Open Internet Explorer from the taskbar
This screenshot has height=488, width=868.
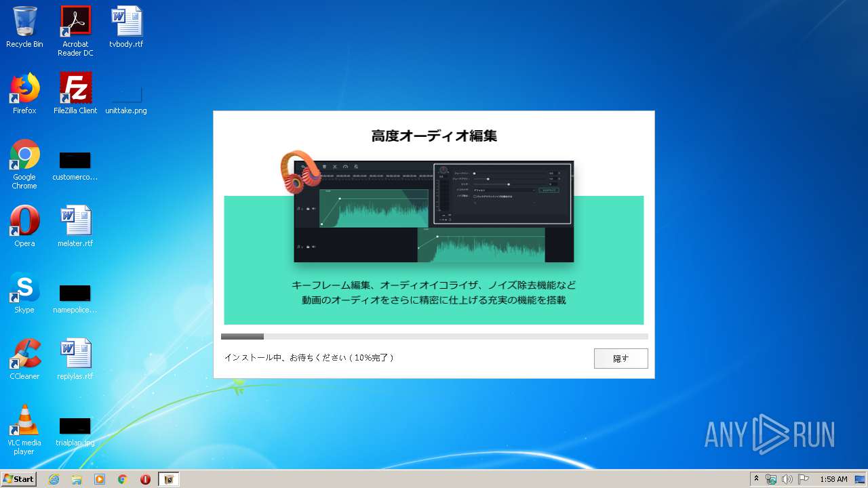coord(54,479)
